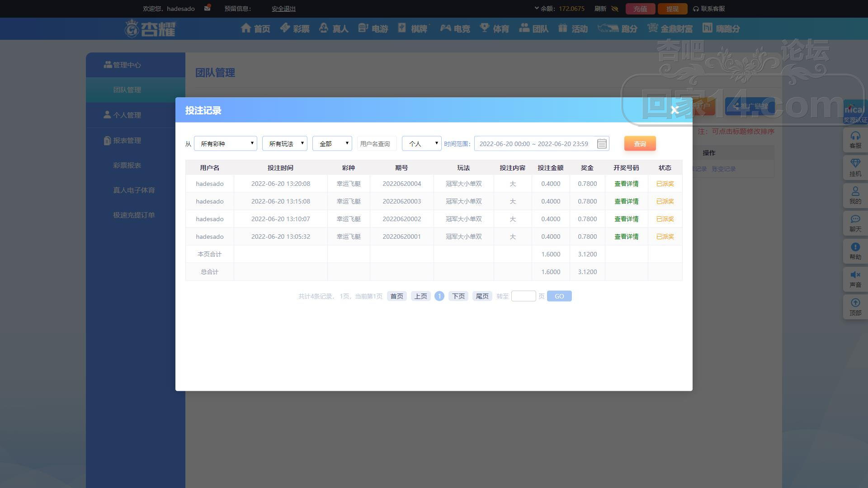Go to 首页 home in navigation bar
Screen dimensions: 868x488
(x=255, y=28)
